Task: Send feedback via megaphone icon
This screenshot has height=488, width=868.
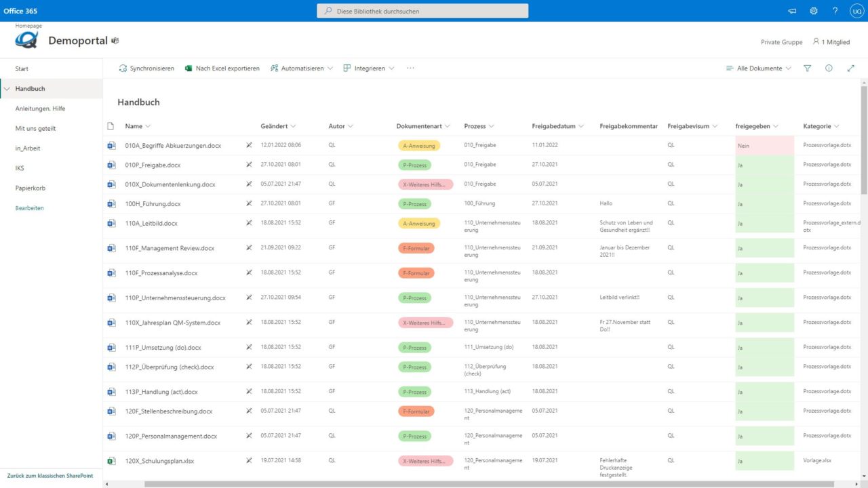Action: 791,10
